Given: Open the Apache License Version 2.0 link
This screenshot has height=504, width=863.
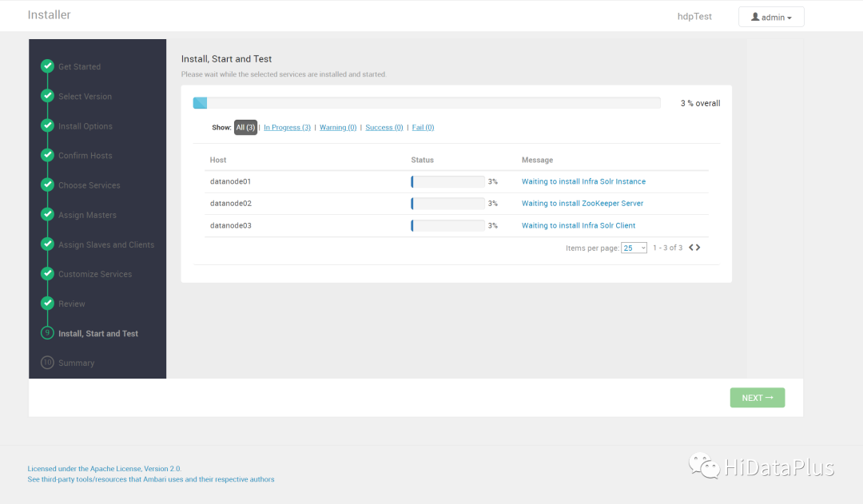Looking at the screenshot, I should click(105, 469).
